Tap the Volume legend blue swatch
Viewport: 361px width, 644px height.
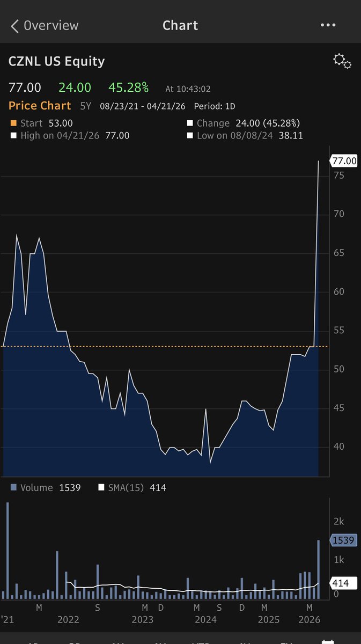click(13, 488)
